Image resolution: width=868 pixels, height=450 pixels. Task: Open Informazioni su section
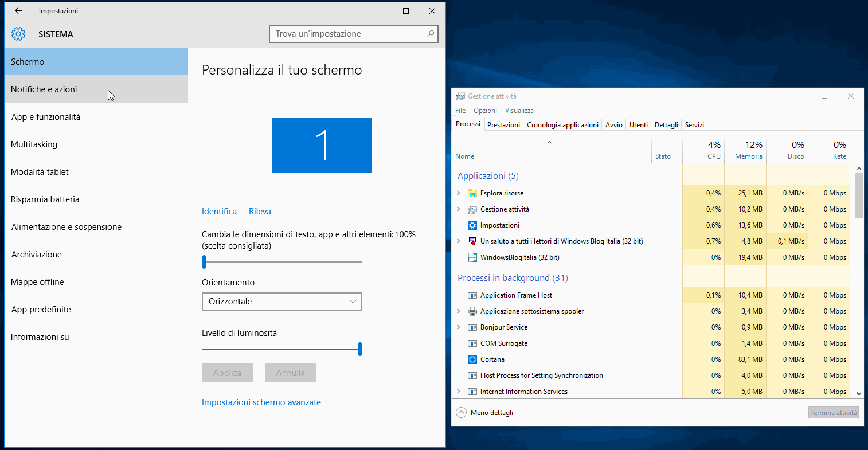(x=96, y=336)
